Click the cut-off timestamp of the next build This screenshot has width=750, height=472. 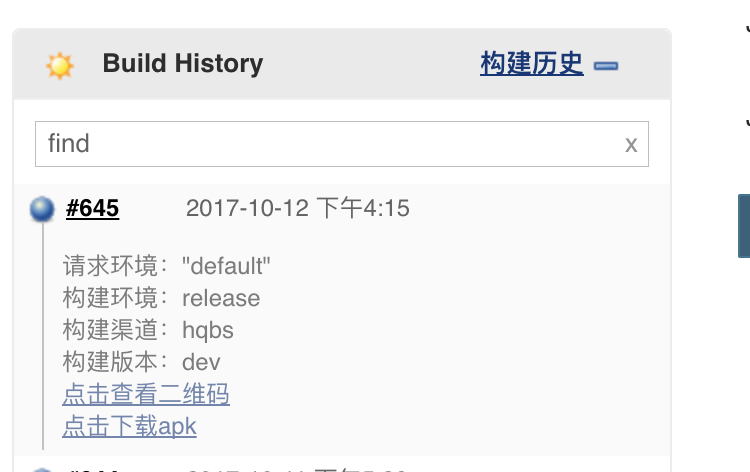point(297,470)
